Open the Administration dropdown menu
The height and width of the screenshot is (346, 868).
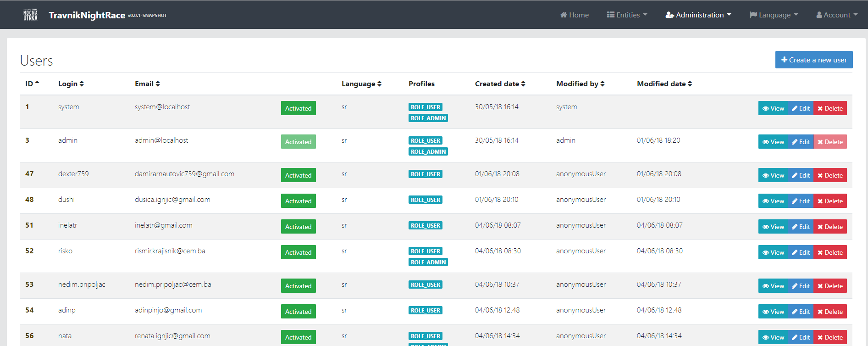click(698, 15)
